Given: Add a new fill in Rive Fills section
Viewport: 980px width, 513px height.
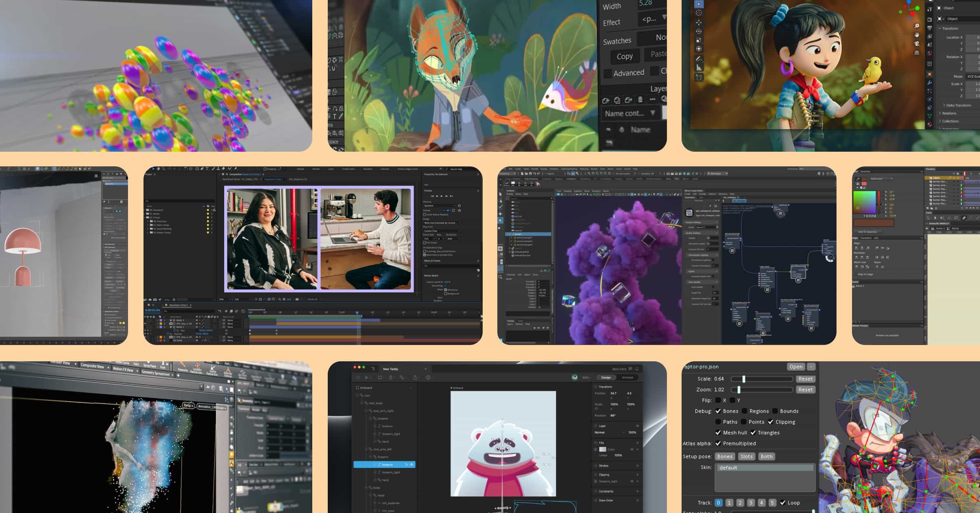Looking at the screenshot, I should point(638,443).
